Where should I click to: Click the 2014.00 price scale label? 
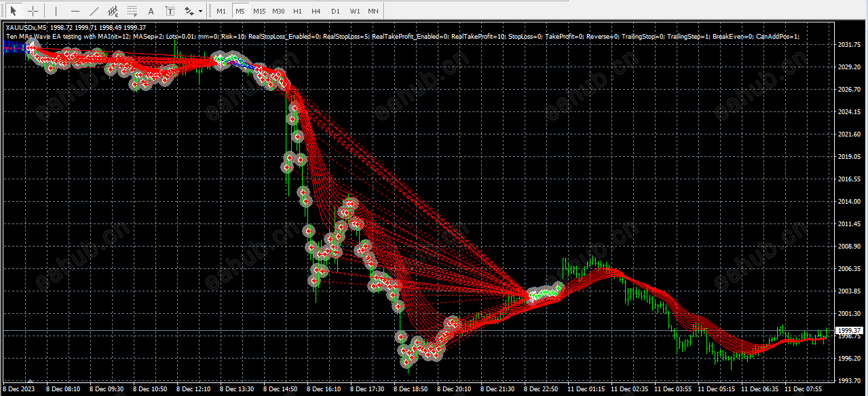point(848,202)
